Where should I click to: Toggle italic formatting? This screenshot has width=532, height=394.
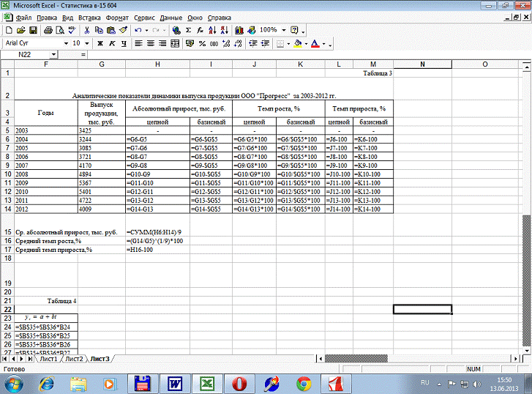(110, 44)
